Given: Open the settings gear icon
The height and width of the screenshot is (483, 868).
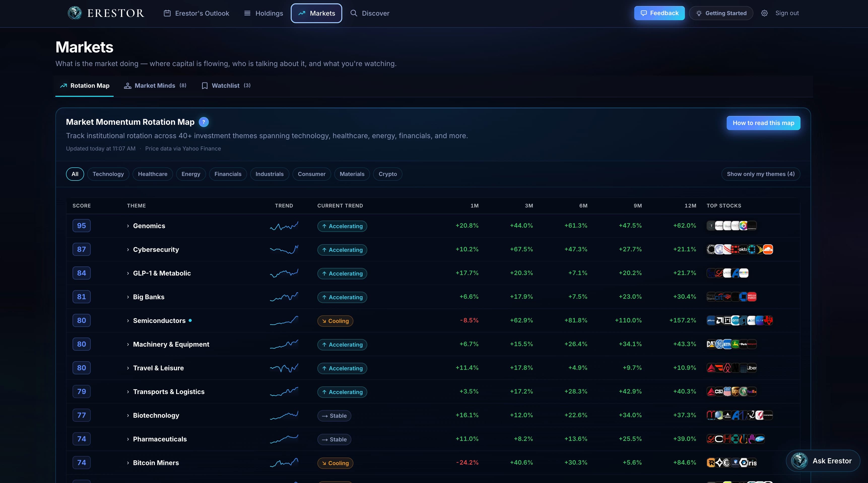Looking at the screenshot, I should pyautogui.click(x=764, y=13).
